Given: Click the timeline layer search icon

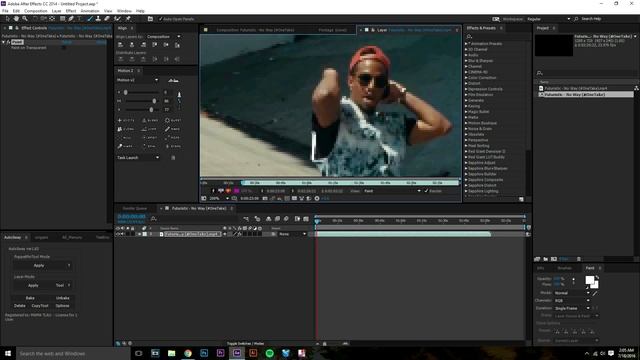Looking at the screenshot, I should 154,219.
